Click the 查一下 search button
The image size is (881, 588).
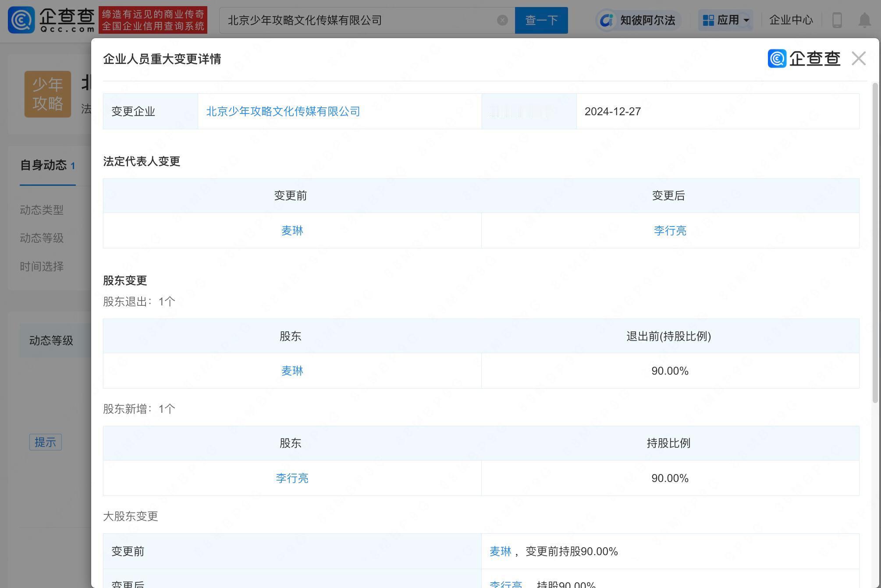(541, 20)
